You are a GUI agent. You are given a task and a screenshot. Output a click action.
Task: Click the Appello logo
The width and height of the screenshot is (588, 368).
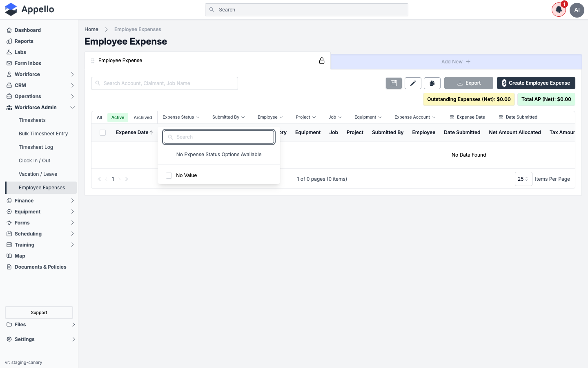pos(29,9)
